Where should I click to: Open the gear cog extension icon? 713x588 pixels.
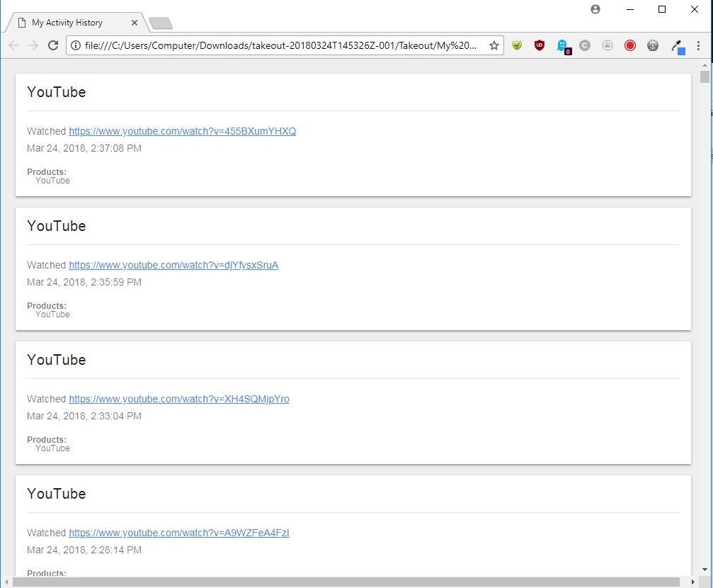point(653,45)
